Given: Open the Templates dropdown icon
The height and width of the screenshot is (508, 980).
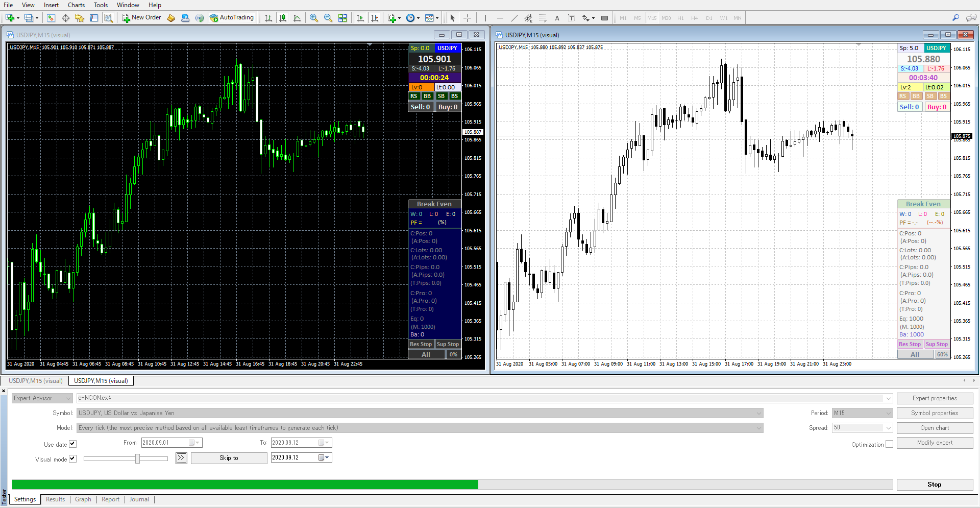Looking at the screenshot, I should coord(432,18).
